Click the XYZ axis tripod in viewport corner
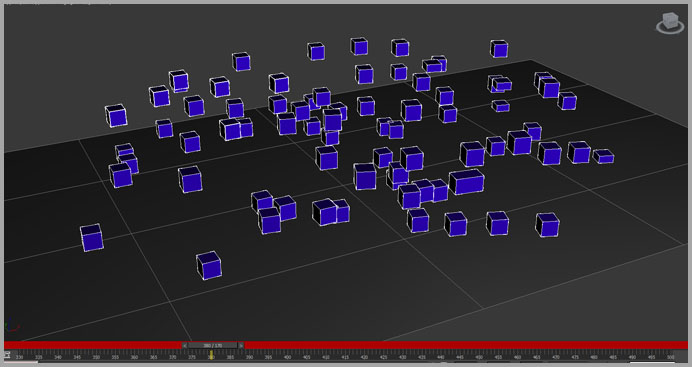 [x=11, y=326]
